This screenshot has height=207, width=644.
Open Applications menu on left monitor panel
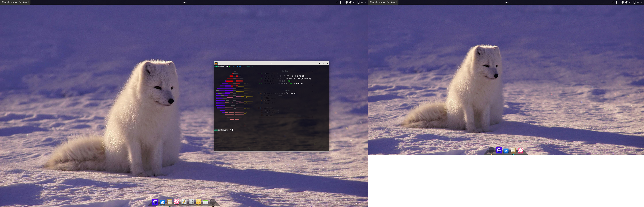pyautogui.click(x=9, y=2)
